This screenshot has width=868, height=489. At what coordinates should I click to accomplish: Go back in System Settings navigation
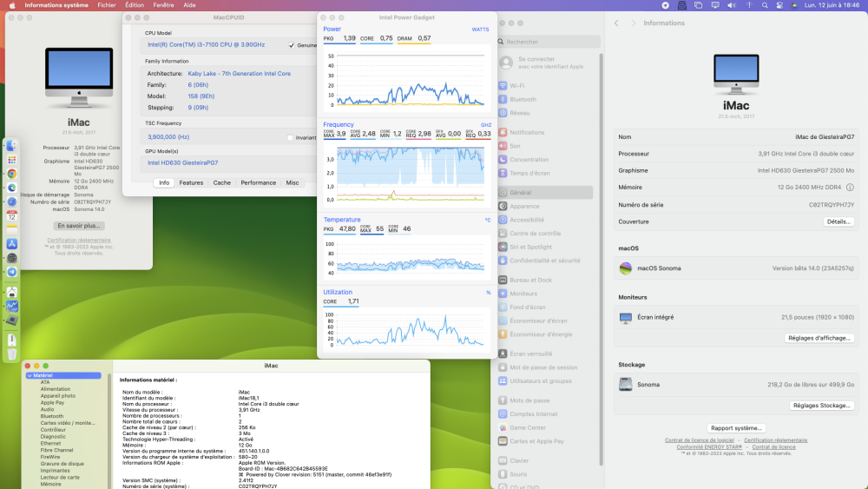[x=616, y=23]
